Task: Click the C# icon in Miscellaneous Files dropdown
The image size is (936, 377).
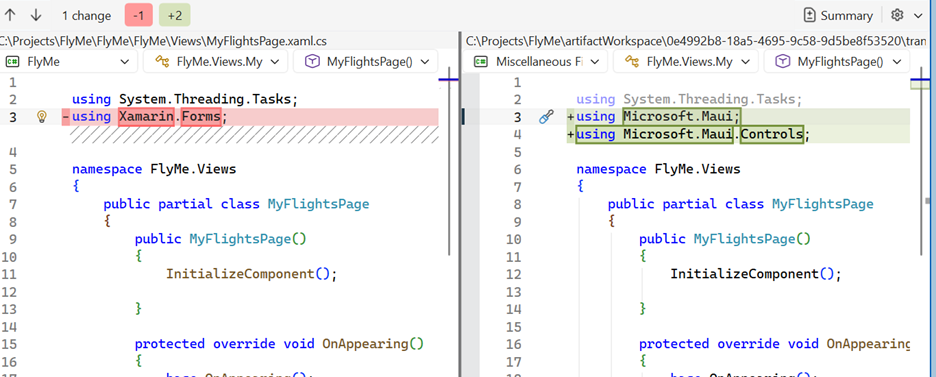Action: tap(481, 61)
